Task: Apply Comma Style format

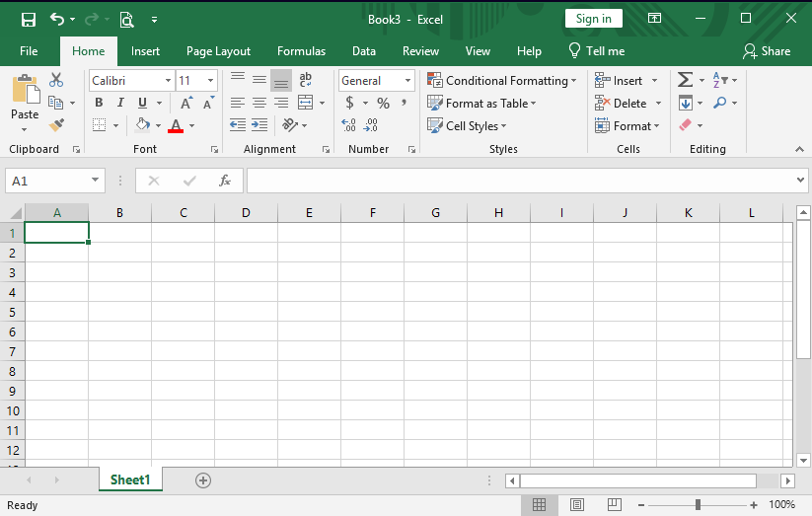Action: pos(404,103)
